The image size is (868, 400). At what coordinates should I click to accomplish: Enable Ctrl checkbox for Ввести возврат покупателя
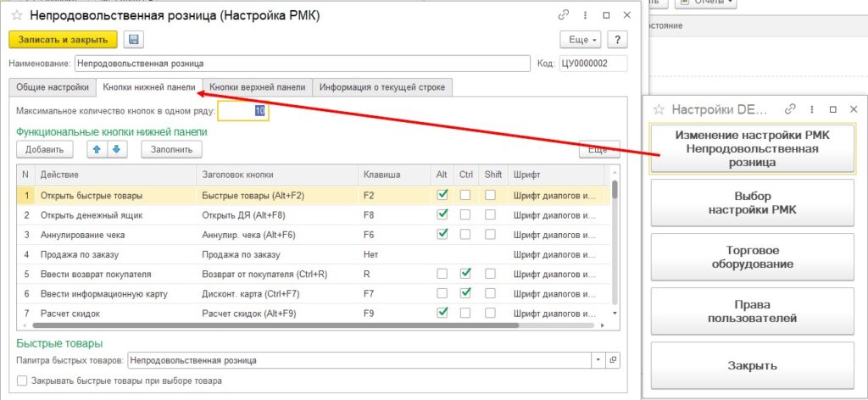pyautogui.click(x=465, y=274)
